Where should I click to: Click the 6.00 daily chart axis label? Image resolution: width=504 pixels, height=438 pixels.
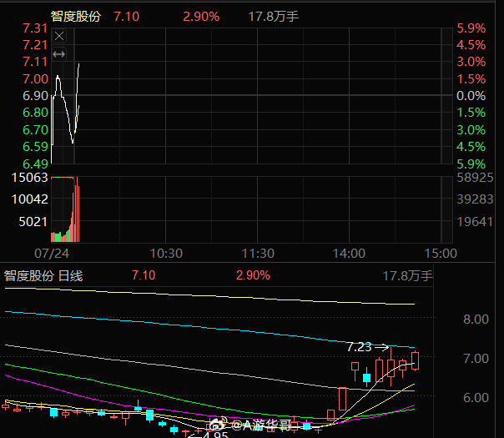coord(476,398)
